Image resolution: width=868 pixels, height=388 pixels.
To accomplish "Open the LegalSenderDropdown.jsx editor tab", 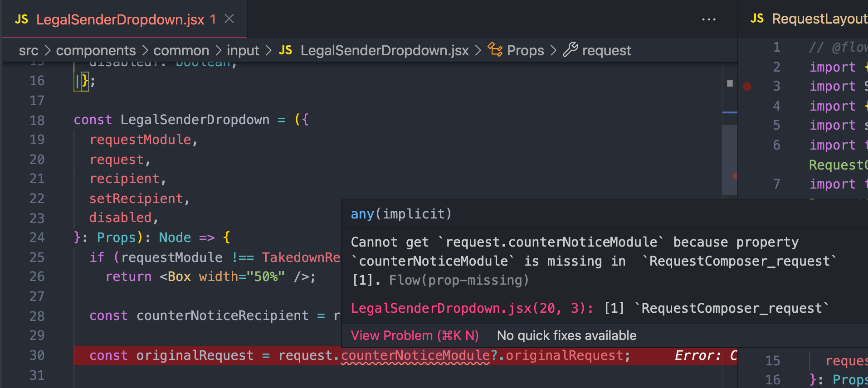I will pyautogui.click(x=124, y=19).
